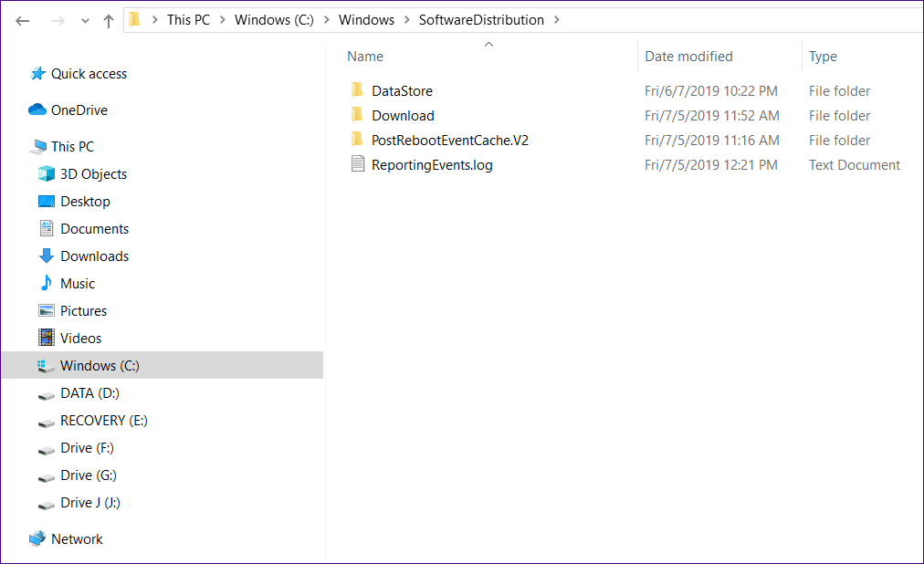The image size is (924, 564).
Task: Select This PC in sidebar
Action: [72, 147]
